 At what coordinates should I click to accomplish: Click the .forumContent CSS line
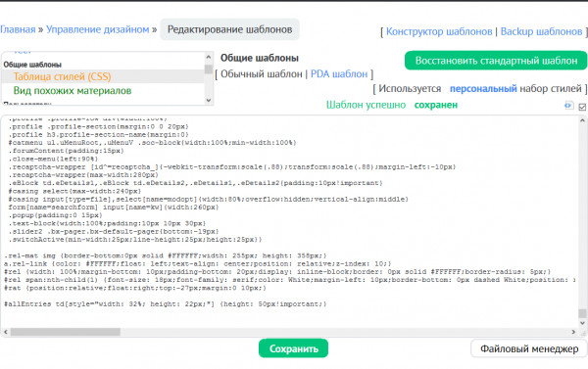(x=66, y=151)
